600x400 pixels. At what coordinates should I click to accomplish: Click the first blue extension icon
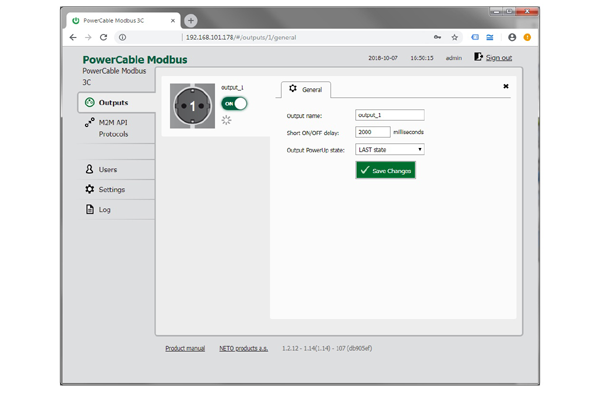pos(475,38)
